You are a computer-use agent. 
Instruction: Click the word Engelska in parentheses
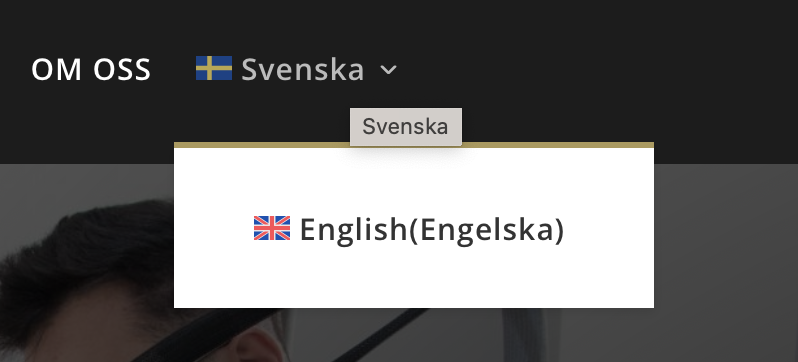[488, 230]
